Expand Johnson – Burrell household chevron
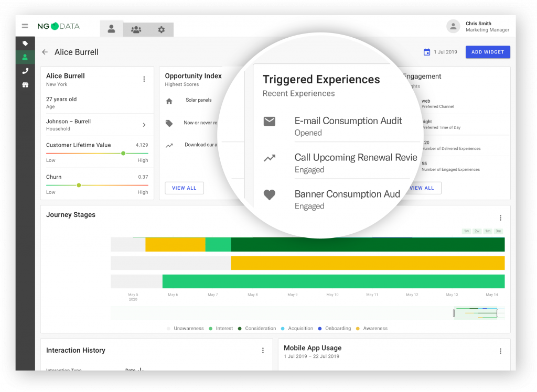 click(x=144, y=125)
